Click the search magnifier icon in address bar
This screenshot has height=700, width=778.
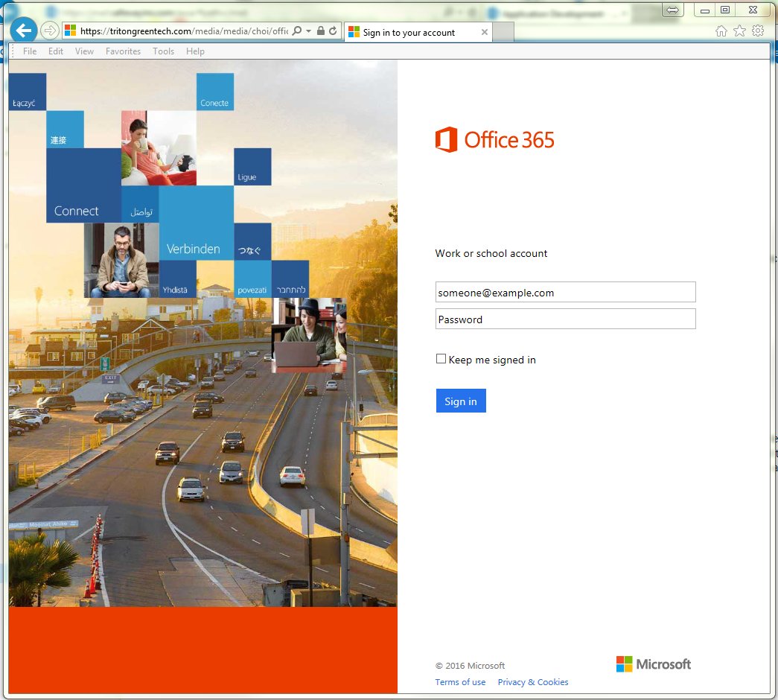tap(297, 31)
